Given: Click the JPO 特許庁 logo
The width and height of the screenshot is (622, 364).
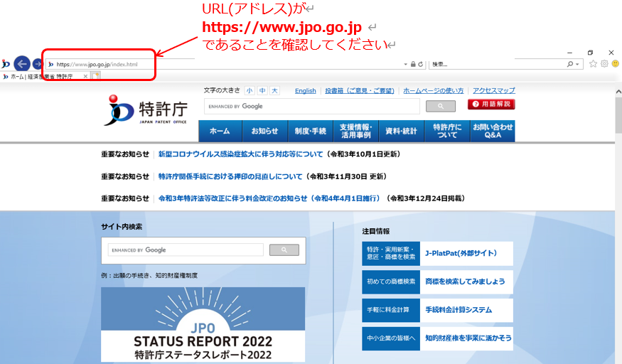Looking at the screenshot, I should coord(146,110).
